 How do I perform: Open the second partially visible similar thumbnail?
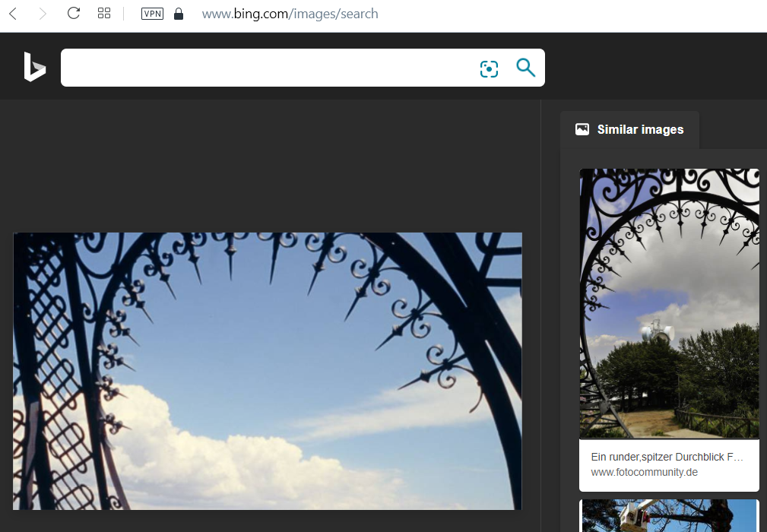669,516
